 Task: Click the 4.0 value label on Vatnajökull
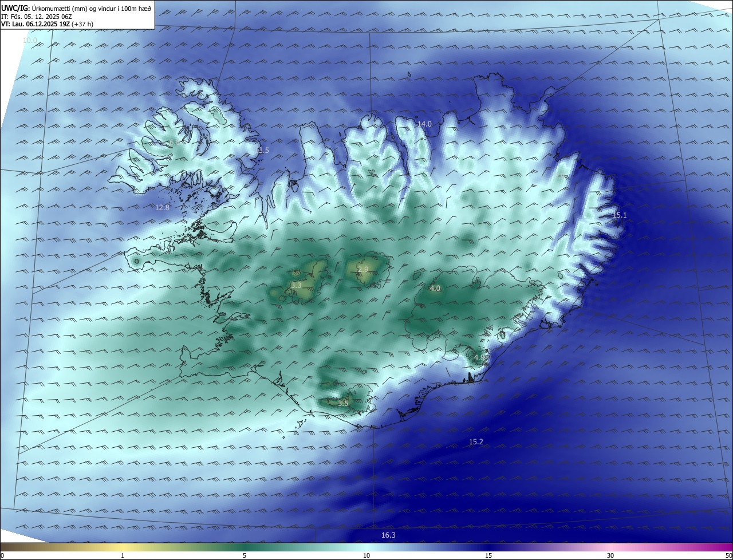click(x=435, y=288)
